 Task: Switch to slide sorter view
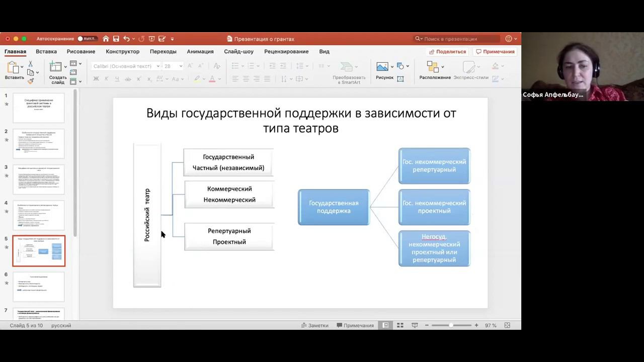tap(400, 325)
